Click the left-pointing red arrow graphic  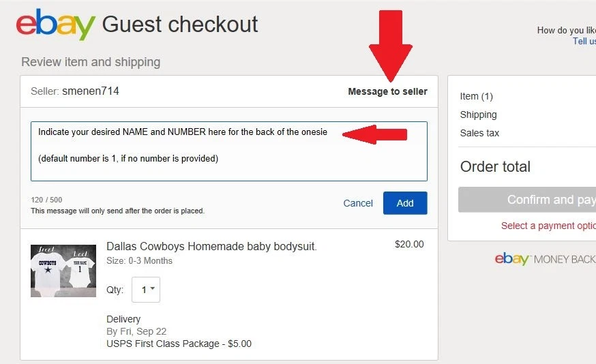click(375, 134)
